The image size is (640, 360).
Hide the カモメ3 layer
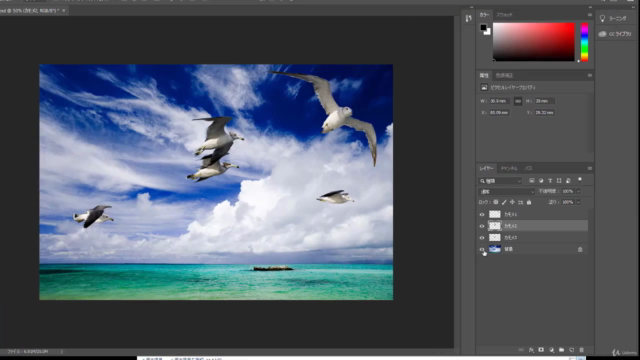coord(482,238)
